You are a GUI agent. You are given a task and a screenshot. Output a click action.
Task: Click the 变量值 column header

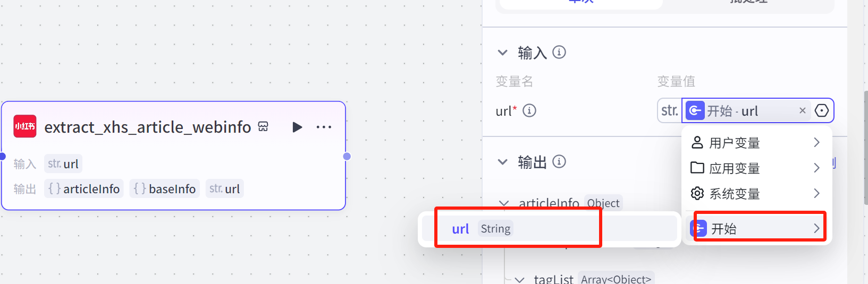[676, 81]
